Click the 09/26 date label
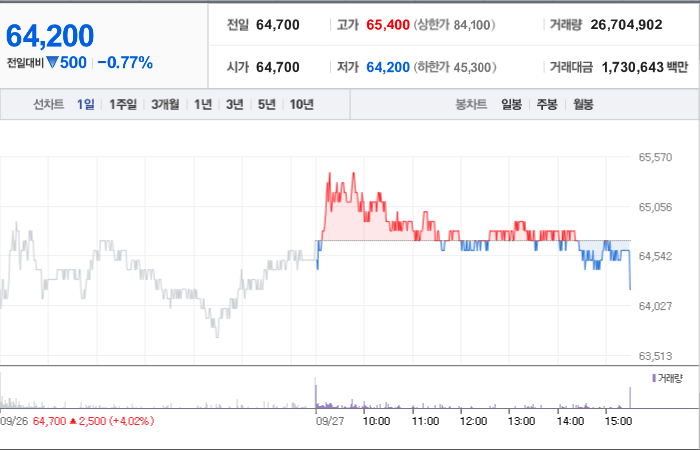Image resolution: width=700 pixels, height=450 pixels. point(14,421)
